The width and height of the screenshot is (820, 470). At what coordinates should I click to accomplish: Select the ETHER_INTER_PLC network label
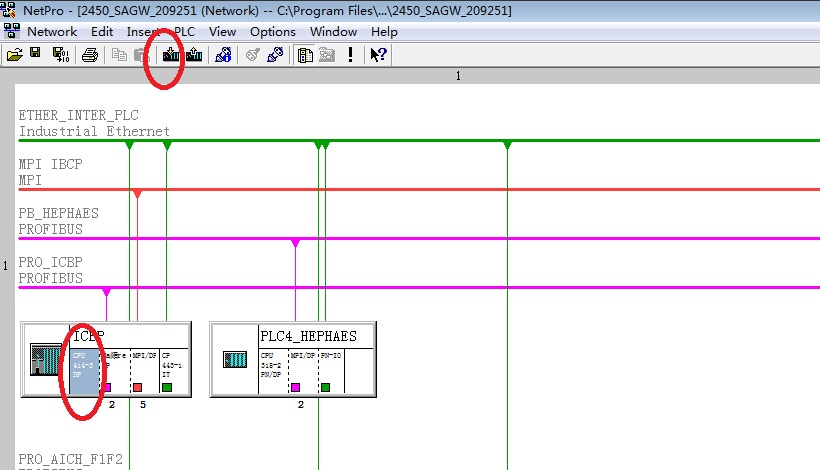[x=78, y=115]
